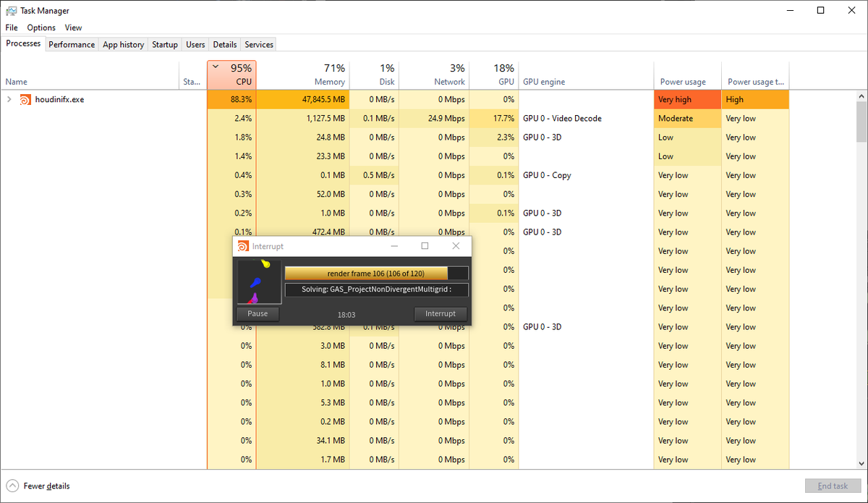Click the vertical scrollbar of the process list
Screen dimensions: 868x503
(x=861, y=279)
